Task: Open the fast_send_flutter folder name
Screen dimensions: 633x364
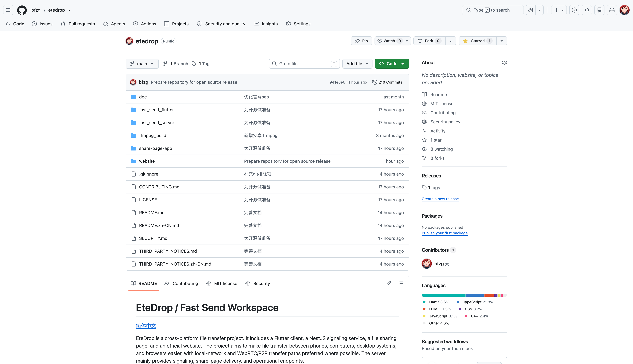Action: (x=156, y=110)
